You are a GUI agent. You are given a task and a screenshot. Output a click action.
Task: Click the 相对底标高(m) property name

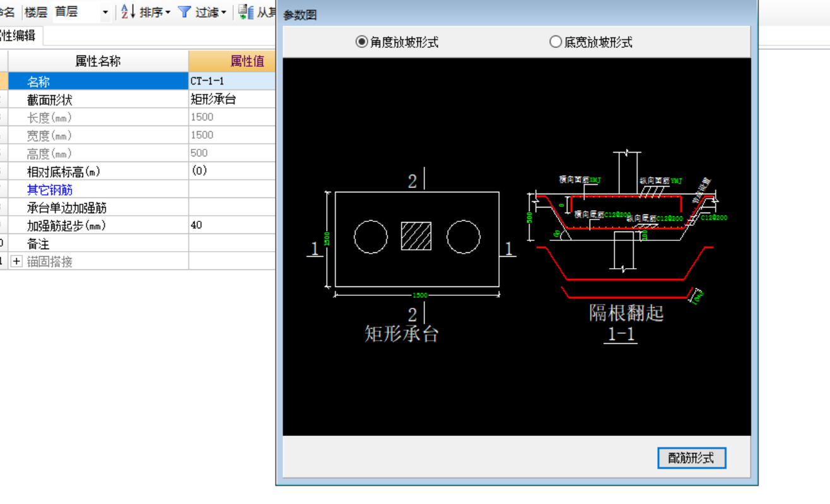pos(64,172)
